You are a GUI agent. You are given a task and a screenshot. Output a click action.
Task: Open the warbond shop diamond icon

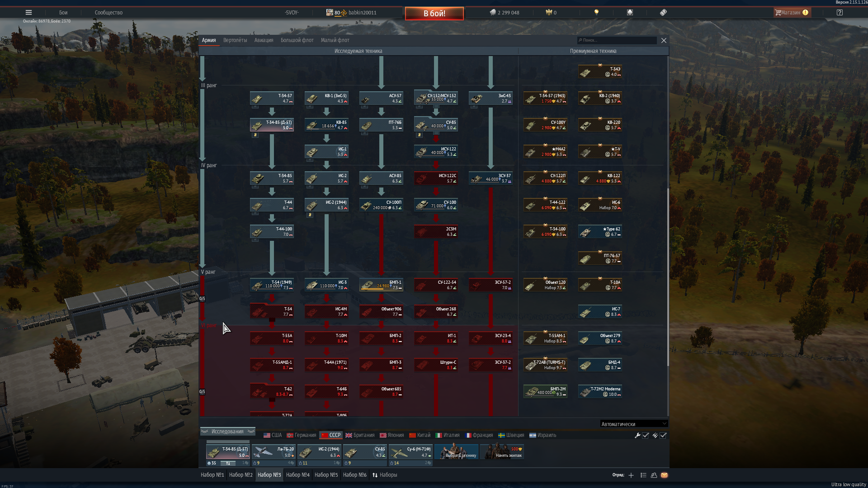pyautogui.click(x=630, y=13)
